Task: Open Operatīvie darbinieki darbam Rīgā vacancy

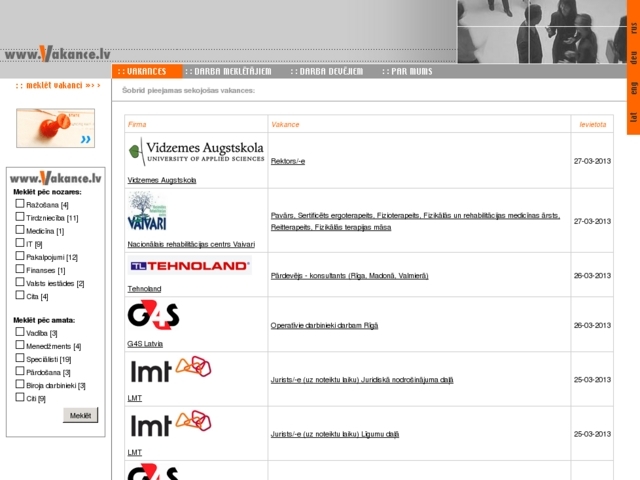Action: (x=324, y=325)
